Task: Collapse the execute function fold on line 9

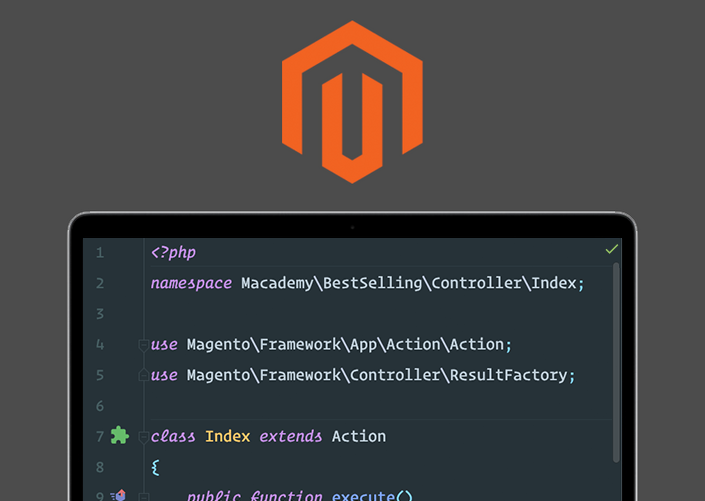Action: [143, 497]
